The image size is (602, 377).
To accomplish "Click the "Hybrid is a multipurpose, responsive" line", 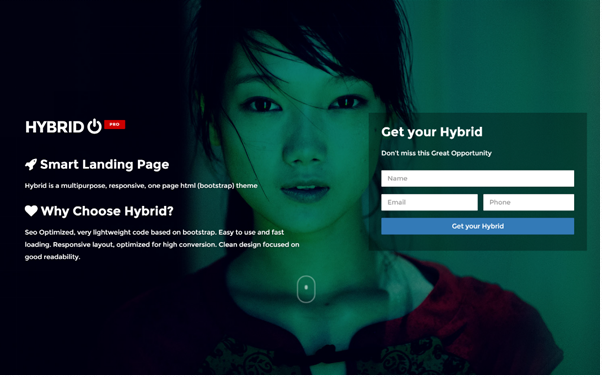I will (x=141, y=186).
